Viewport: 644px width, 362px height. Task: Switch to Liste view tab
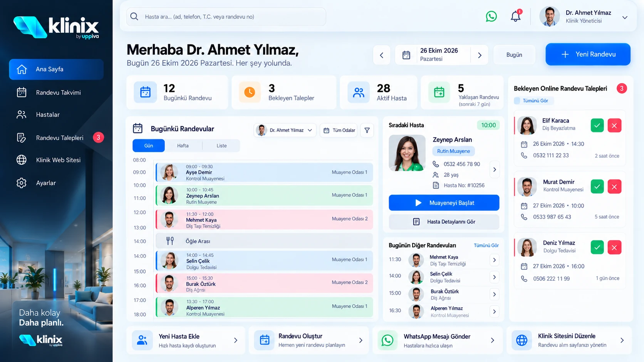pyautogui.click(x=221, y=146)
